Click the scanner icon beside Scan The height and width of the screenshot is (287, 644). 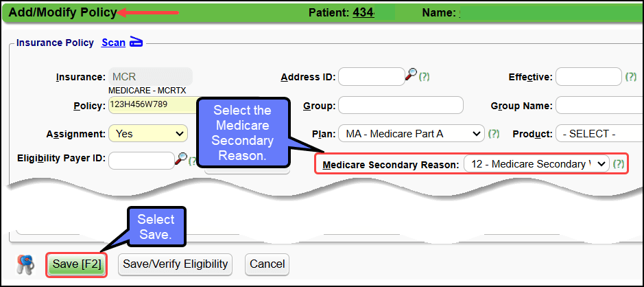[136, 43]
